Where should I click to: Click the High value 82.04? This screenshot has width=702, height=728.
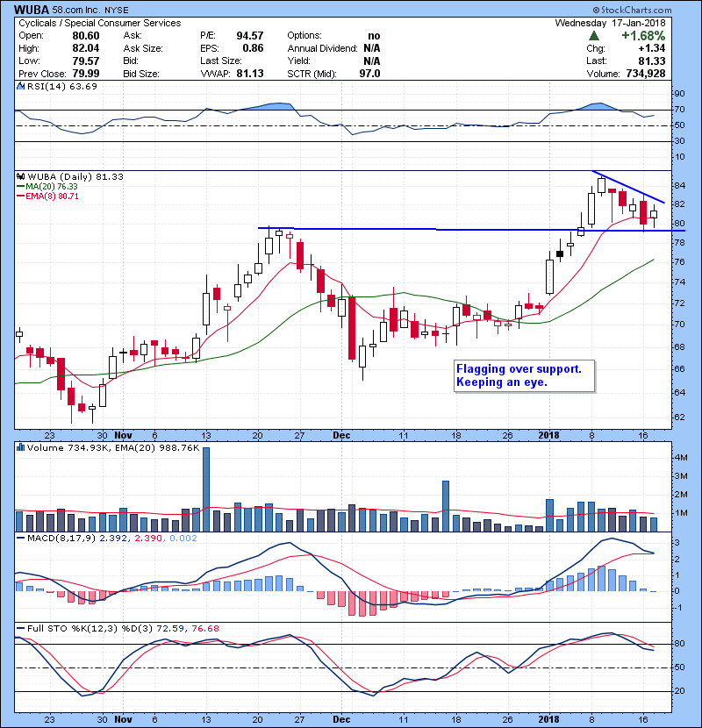point(85,48)
